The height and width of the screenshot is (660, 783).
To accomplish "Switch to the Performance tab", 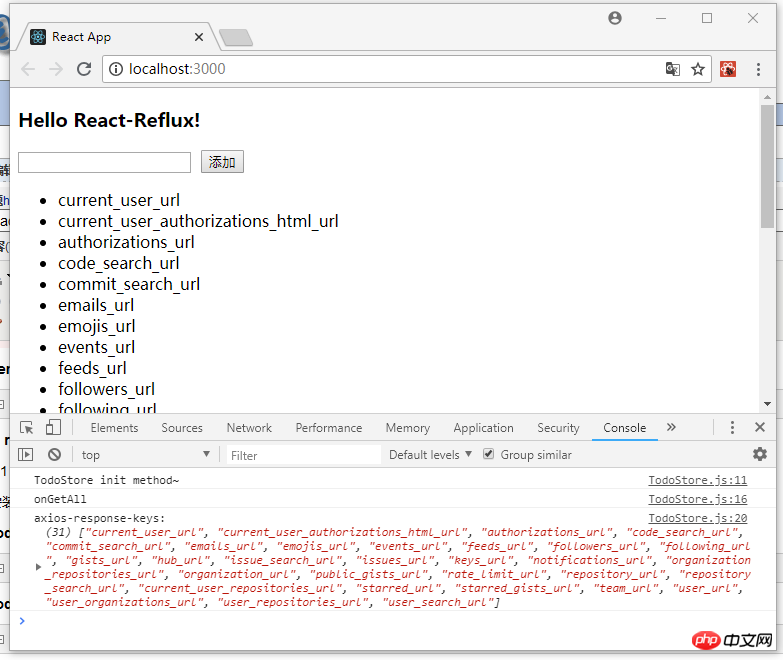I will (329, 428).
